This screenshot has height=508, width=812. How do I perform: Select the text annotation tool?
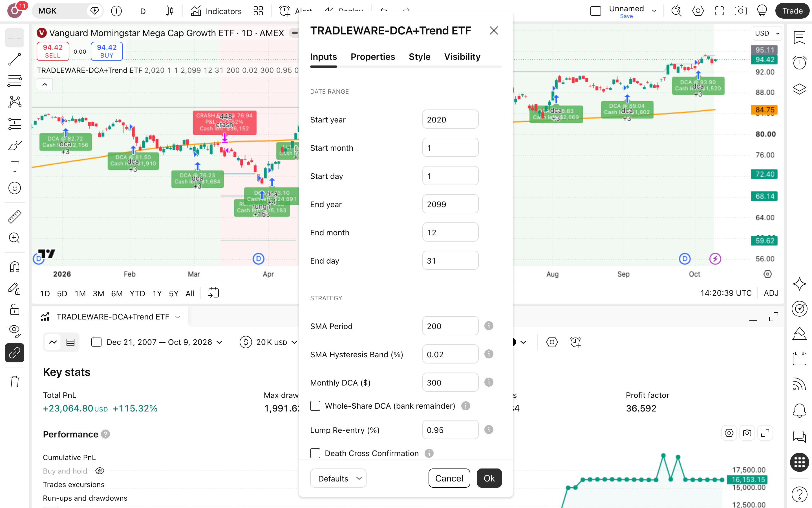coord(14,167)
